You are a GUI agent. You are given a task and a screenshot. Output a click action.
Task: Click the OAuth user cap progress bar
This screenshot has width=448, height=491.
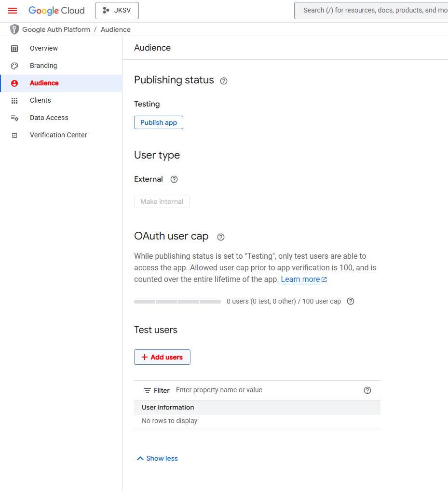177,302
